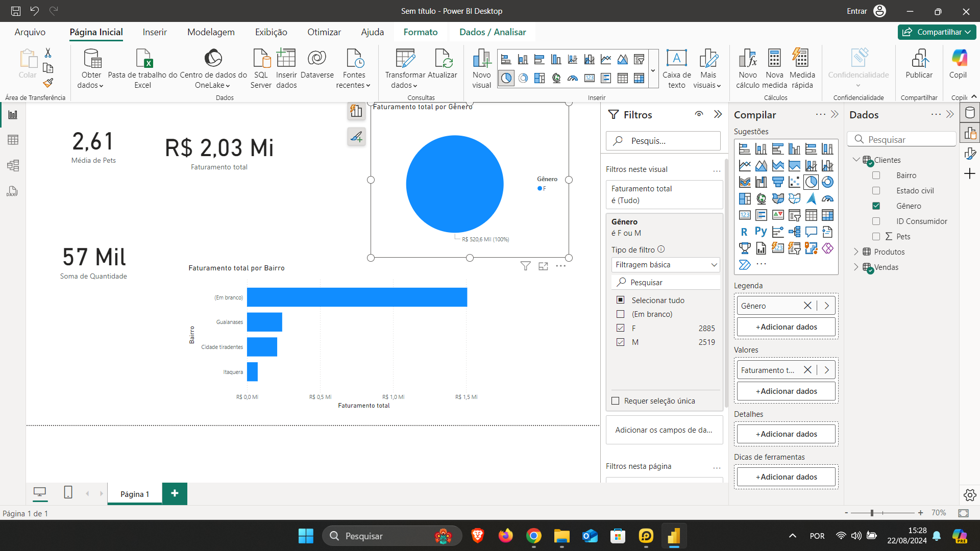Switch to the Modelagem tab
Viewport: 980px width, 551px height.
click(211, 32)
